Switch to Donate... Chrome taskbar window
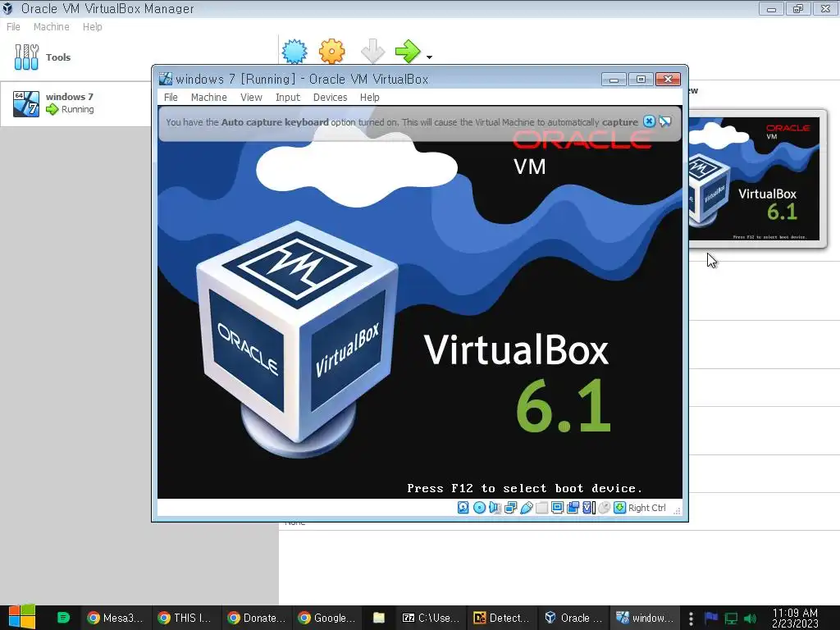Screen dimensions: 840x630 pos(256,618)
